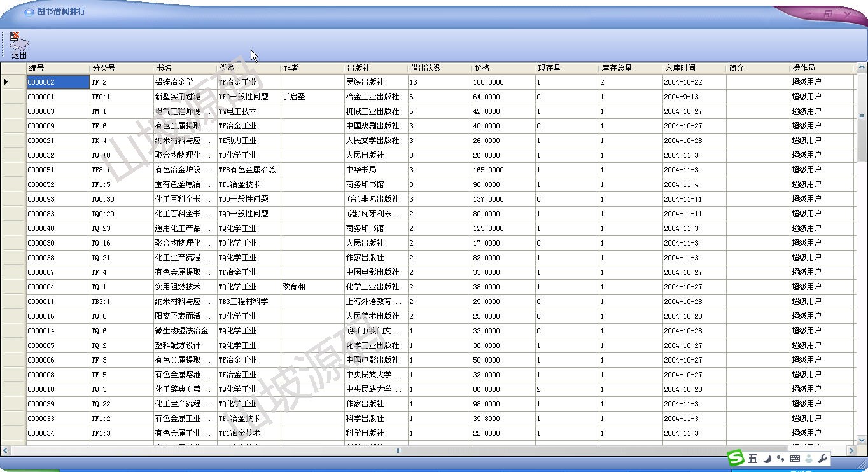The height and width of the screenshot is (472, 868).
Task: Click the scroll up arrow of vertical scrollbar
Action: 862,67
